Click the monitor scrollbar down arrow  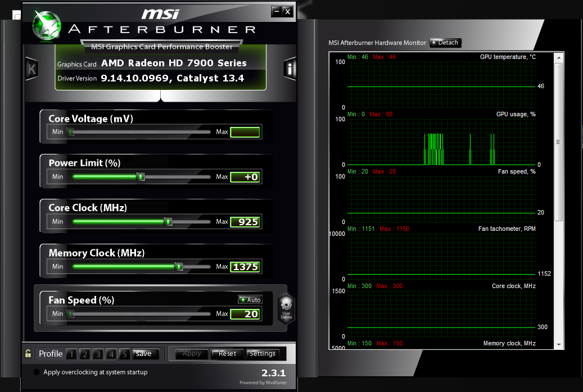point(559,344)
